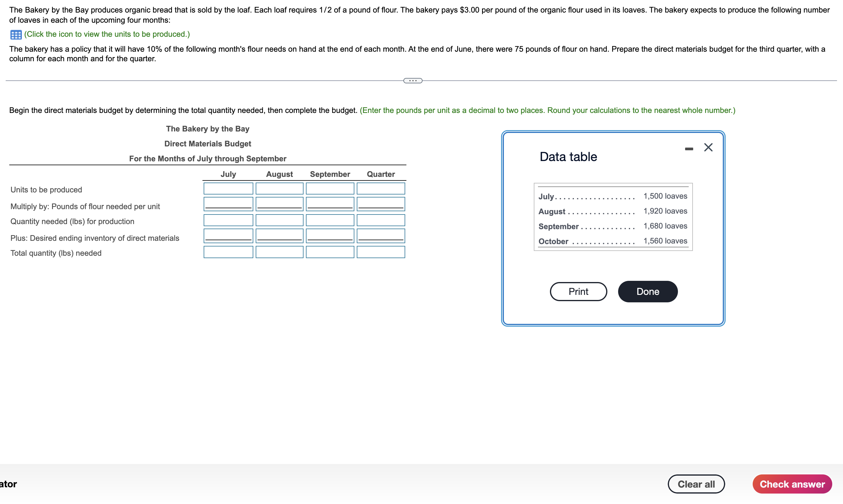
Task: Click Quarter total quantity needed field
Action: (x=380, y=252)
